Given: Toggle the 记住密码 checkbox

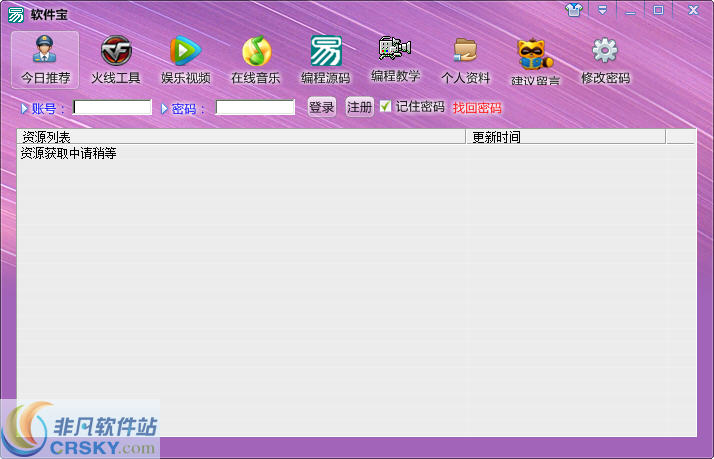Looking at the screenshot, I should pyautogui.click(x=385, y=106).
